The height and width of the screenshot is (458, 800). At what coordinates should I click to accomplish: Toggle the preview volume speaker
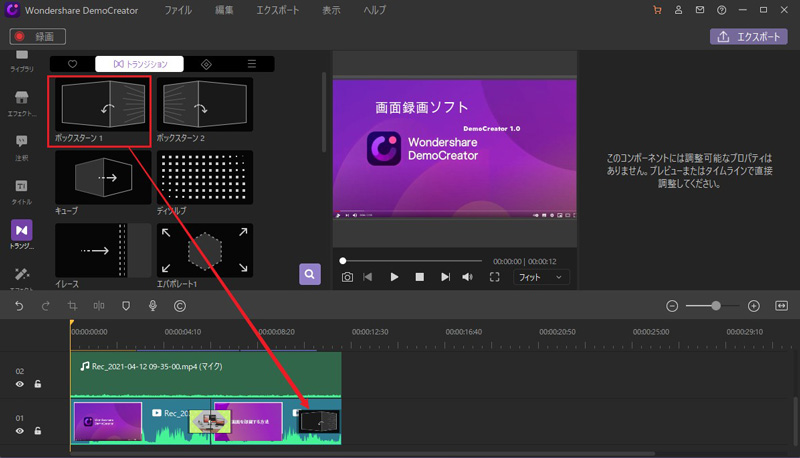(467, 277)
